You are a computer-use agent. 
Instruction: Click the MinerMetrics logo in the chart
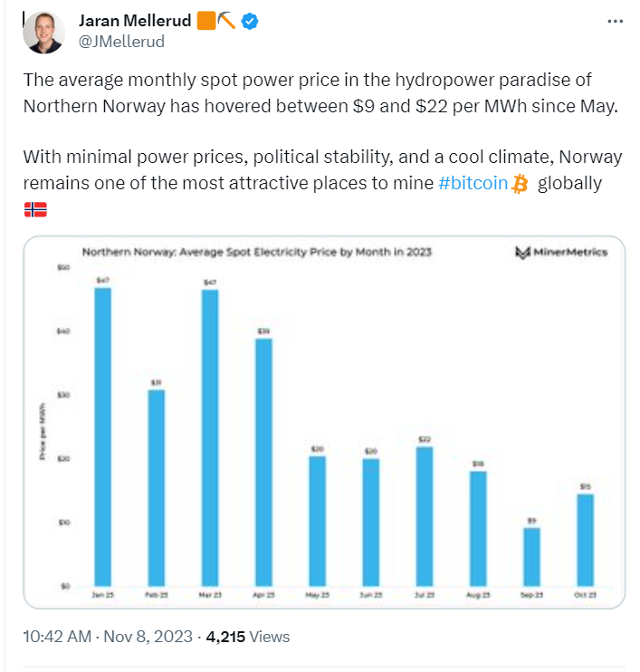click(x=561, y=252)
